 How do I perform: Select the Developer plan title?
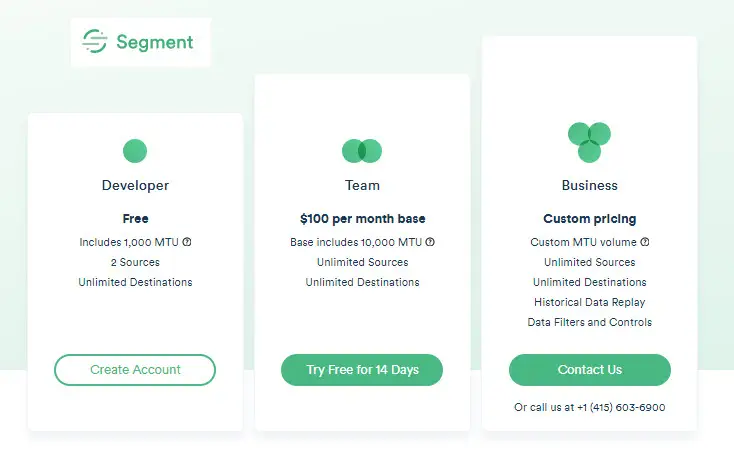pos(135,185)
